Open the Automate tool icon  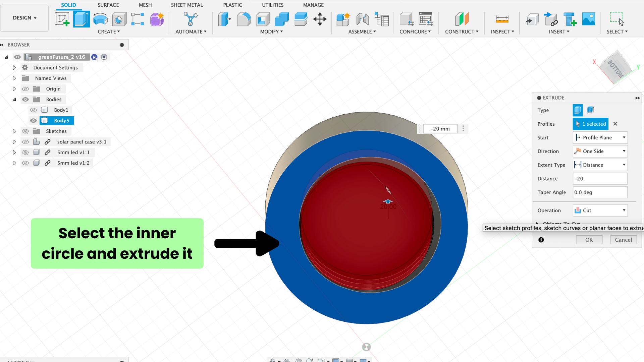pyautogui.click(x=191, y=19)
